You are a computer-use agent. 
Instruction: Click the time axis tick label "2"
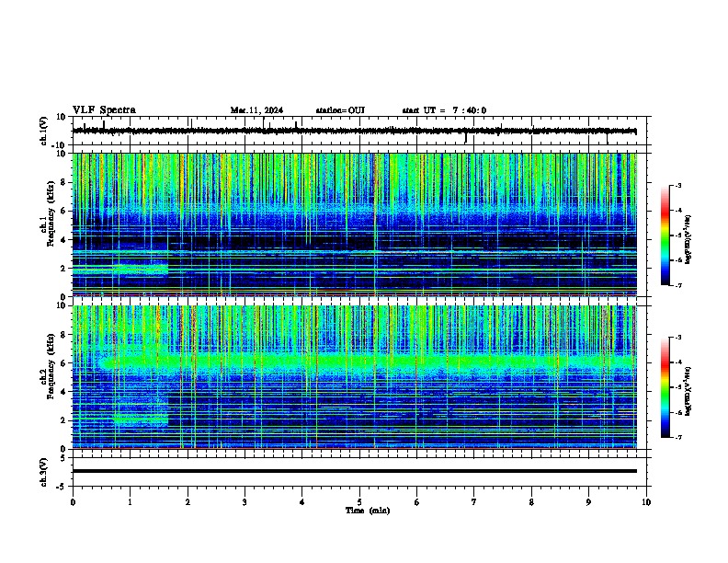click(188, 502)
